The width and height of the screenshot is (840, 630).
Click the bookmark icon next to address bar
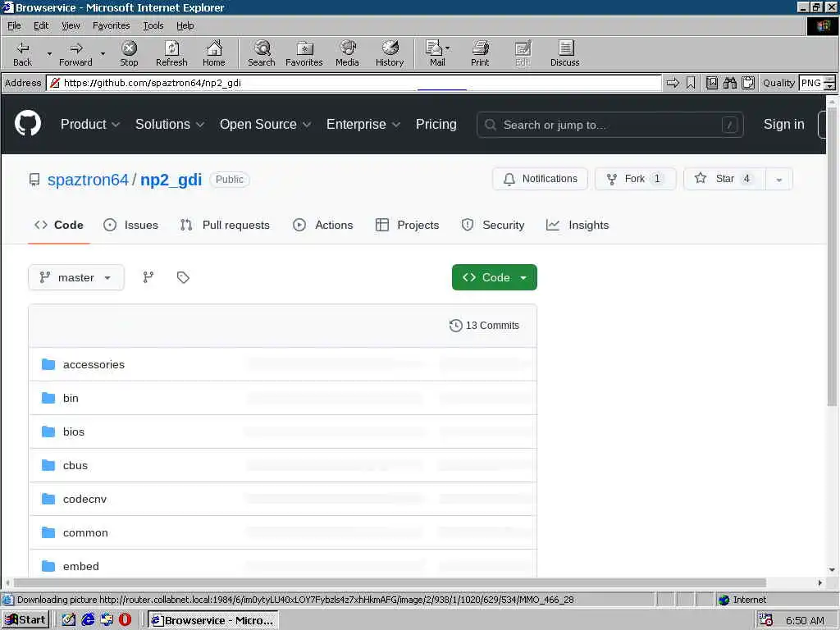point(691,83)
